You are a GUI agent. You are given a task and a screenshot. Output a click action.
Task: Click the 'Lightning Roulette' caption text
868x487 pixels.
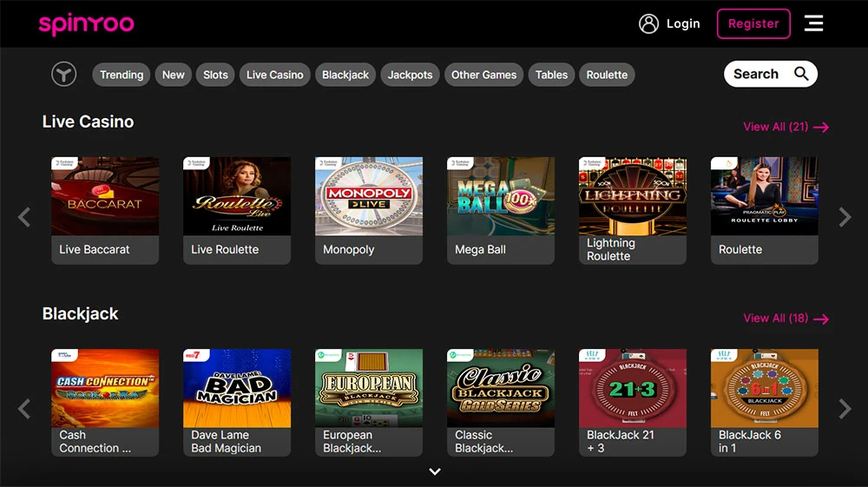tap(610, 250)
